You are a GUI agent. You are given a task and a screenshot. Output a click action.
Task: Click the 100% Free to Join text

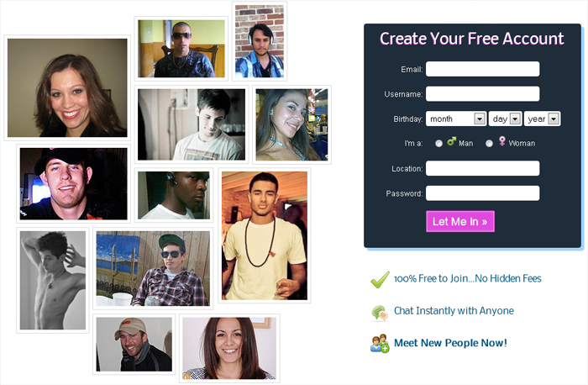431,278
